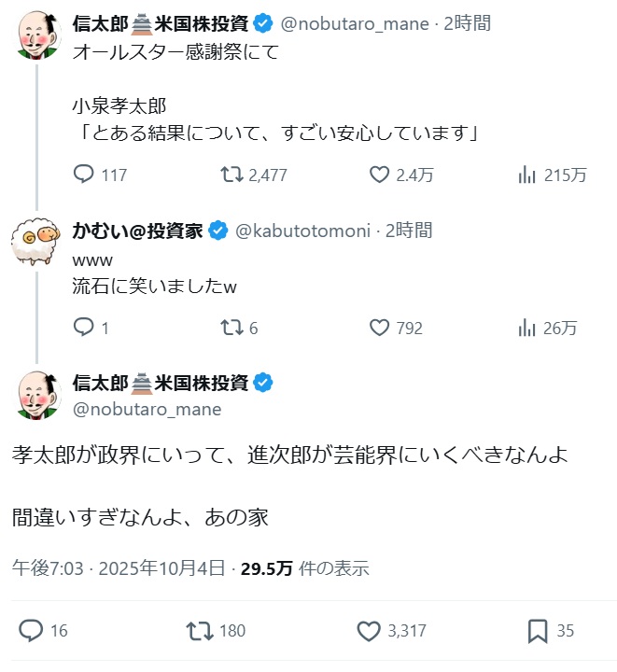This screenshot has width=617, height=672.
Task: Open かむい@投資家 sheep avatar
Action: [x=37, y=246]
